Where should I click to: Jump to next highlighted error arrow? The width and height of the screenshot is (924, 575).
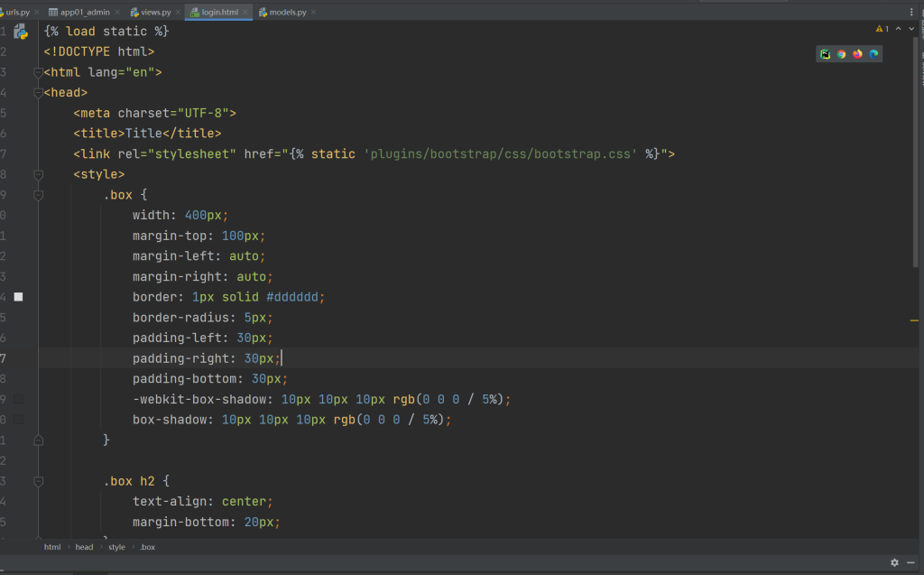click(x=910, y=29)
